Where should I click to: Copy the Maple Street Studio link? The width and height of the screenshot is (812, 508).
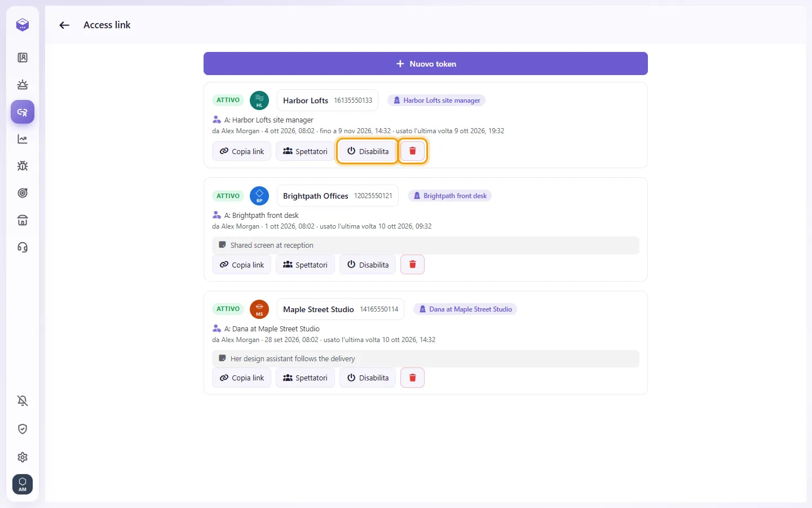click(242, 378)
